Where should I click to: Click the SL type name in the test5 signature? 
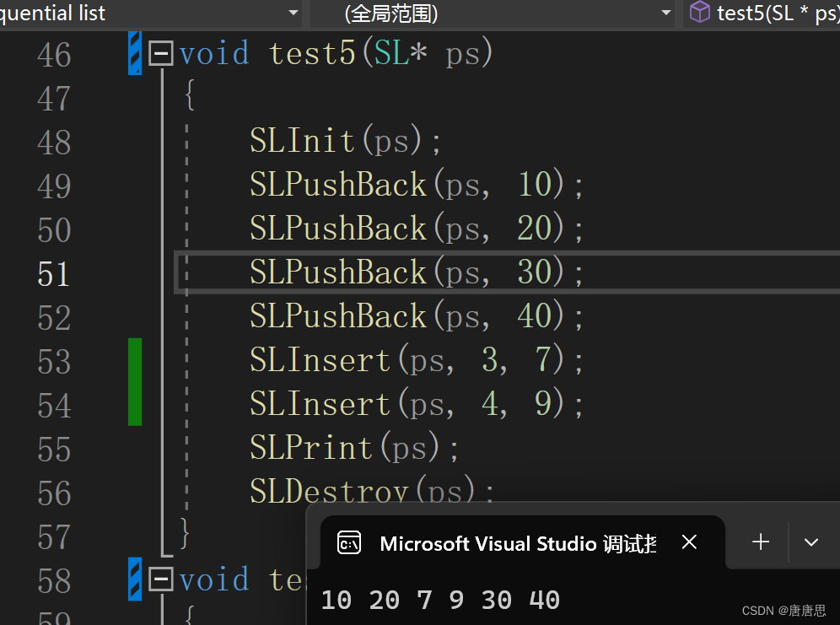390,54
